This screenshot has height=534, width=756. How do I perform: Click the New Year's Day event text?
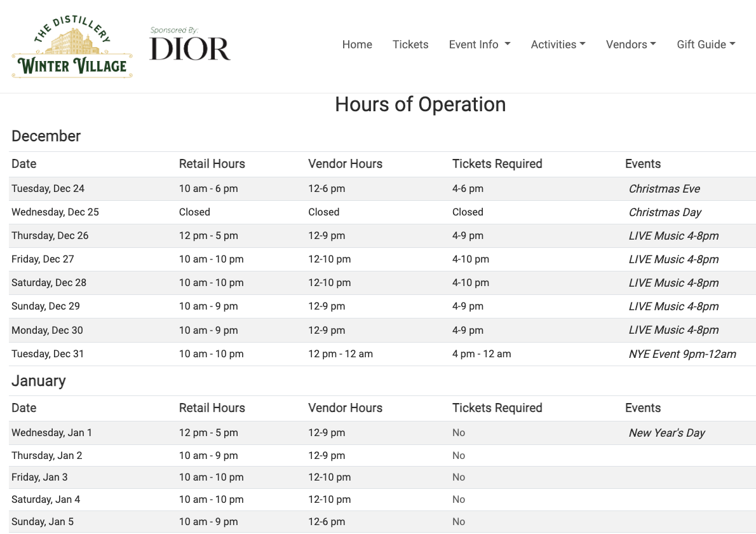(667, 433)
